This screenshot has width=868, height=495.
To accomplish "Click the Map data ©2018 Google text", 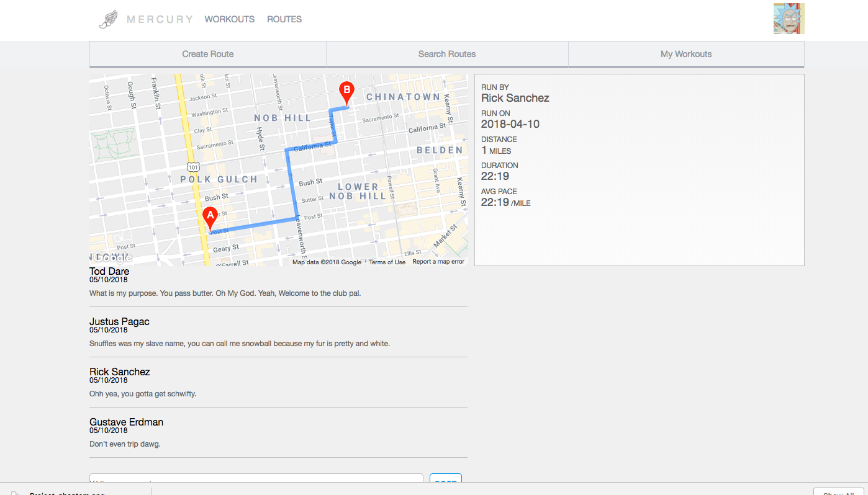I will pyautogui.click(x=327, y=262).
